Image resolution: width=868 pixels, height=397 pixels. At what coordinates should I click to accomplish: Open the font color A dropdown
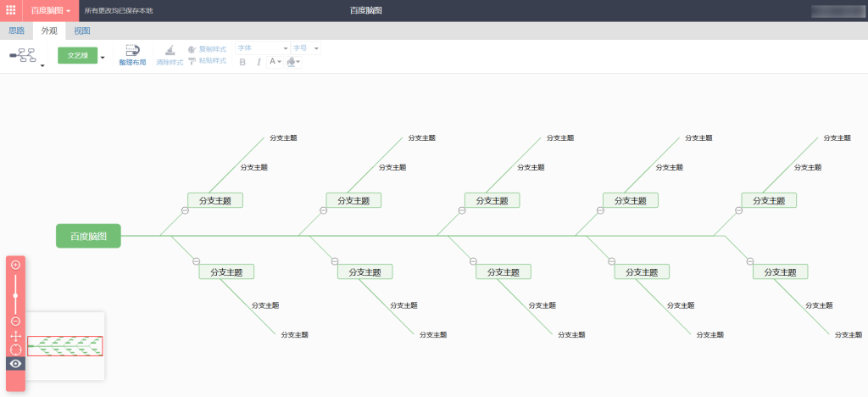pos(275,62)
